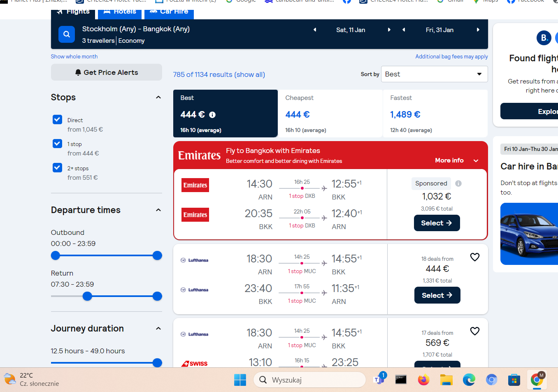Collapse the Journey duration section
Screen dimensions: 558x392
(x=158, y=329)
